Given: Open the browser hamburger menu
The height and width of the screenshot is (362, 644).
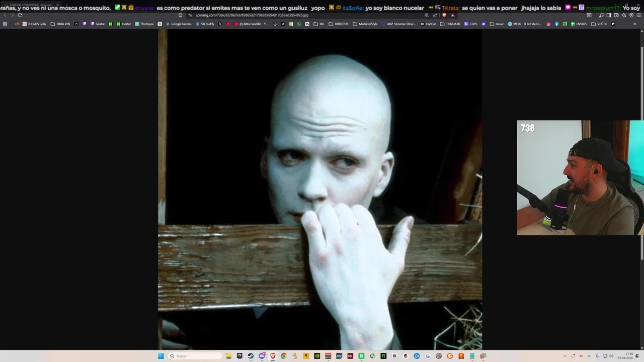Looking at the screenshot, I should click(x=638, y=15).
